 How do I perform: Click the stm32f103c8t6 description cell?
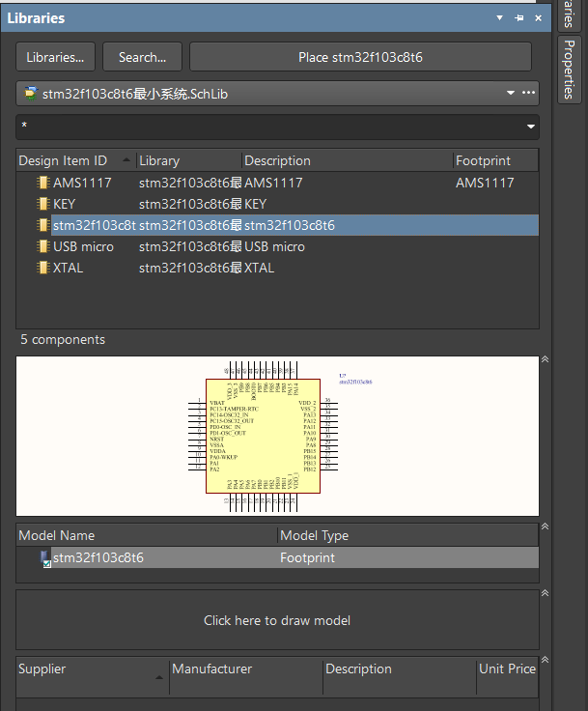pos(290,225)
